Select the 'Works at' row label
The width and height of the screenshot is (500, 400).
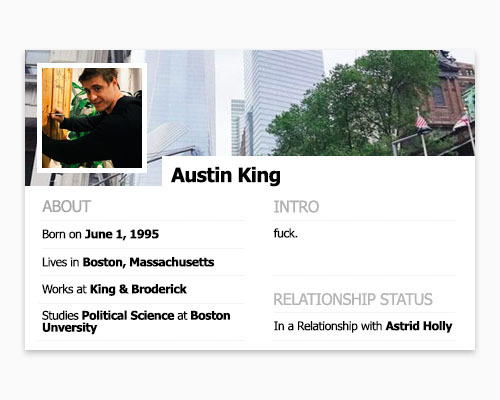(x=64, y=289)
